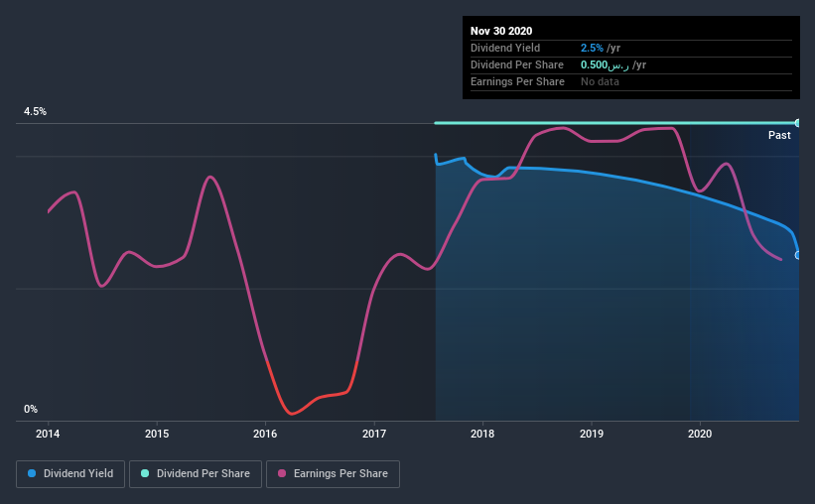
Task: Select the 2017 x-axis label
Action: click(374, 434)
